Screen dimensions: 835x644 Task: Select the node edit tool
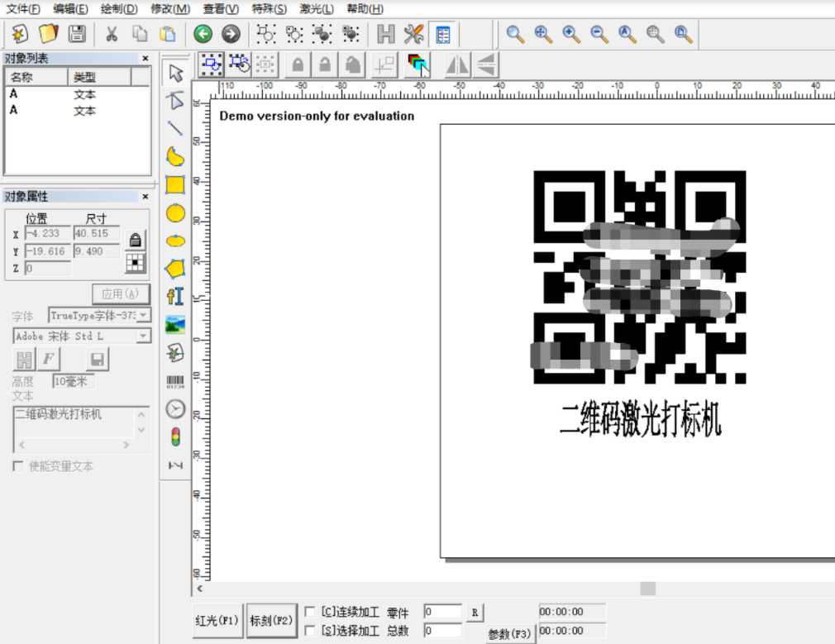175,100
